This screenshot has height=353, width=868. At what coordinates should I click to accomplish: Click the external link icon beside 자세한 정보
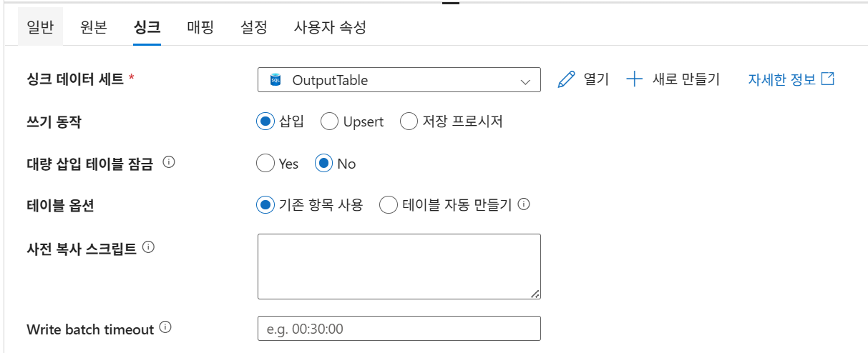click(x=828, y=79)
